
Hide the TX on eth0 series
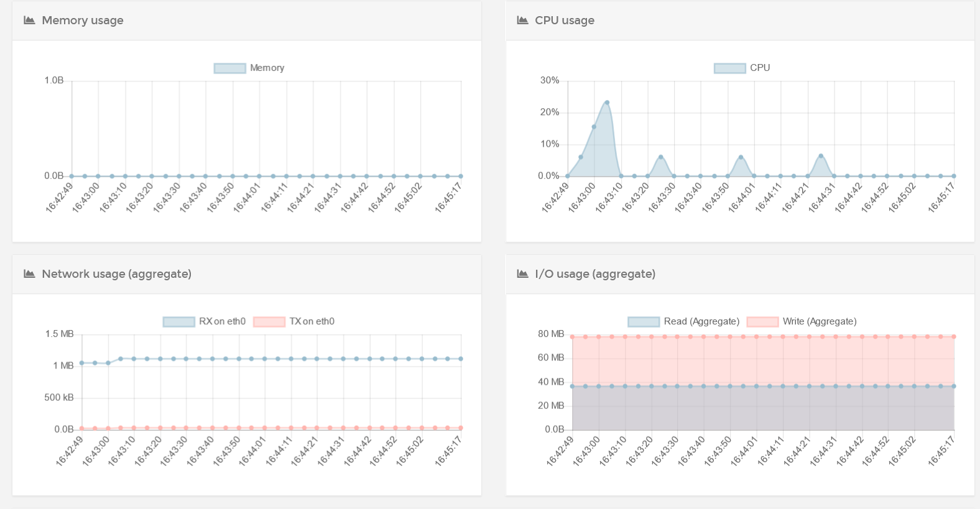coord(294,321)
